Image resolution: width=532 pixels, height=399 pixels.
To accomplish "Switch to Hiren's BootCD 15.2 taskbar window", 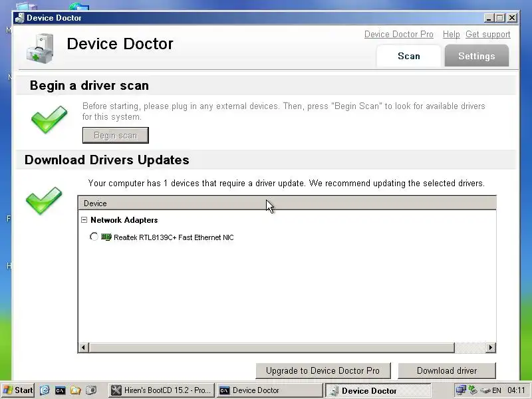I will pyautogui.click(x=162, y=390).
